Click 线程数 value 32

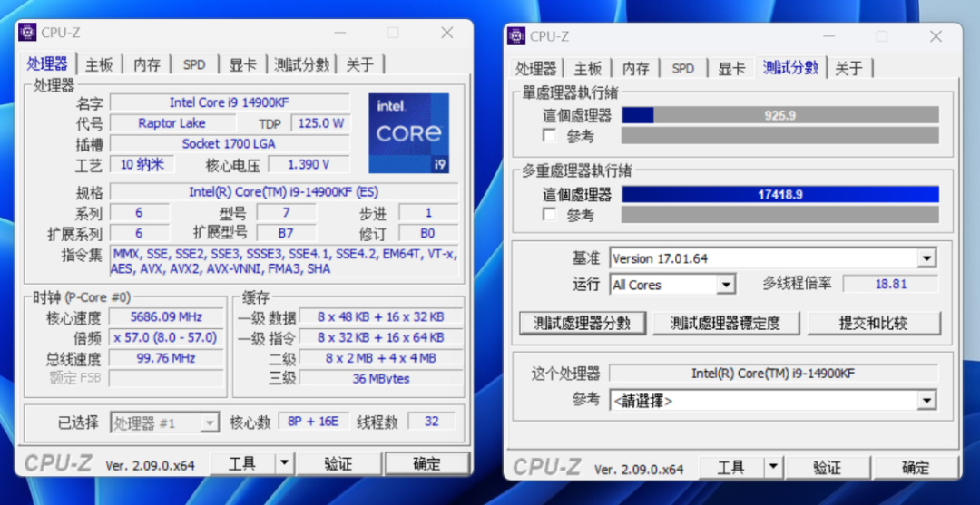coord(432,422)
